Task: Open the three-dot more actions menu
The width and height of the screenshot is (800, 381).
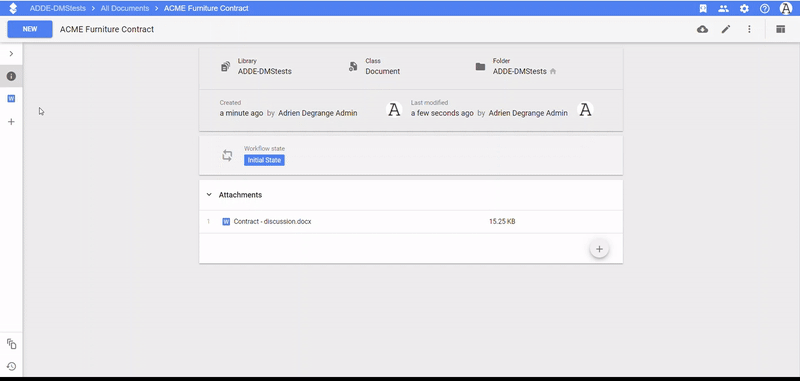Action: pyautogui.click(x=749, y=29)
